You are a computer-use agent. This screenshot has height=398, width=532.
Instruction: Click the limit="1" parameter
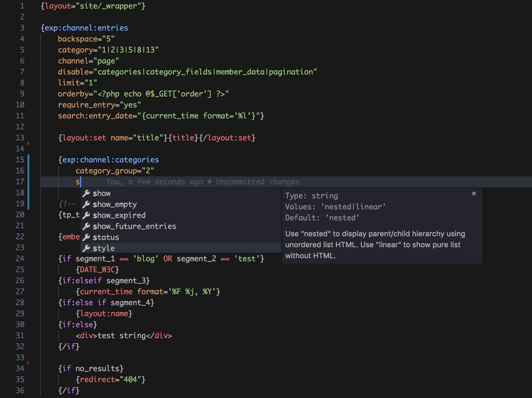pyautogui.click(x=78, y=83)
